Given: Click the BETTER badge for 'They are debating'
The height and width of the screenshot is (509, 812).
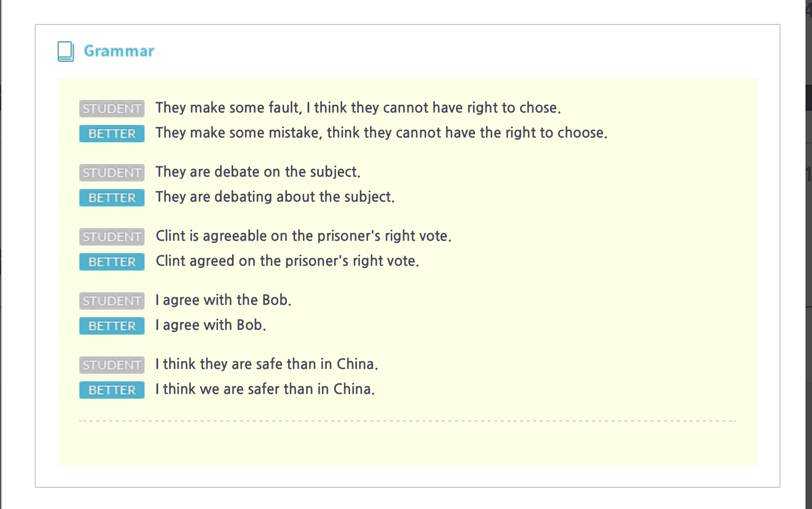Looking at the screenshot, I should pos(112,198).
